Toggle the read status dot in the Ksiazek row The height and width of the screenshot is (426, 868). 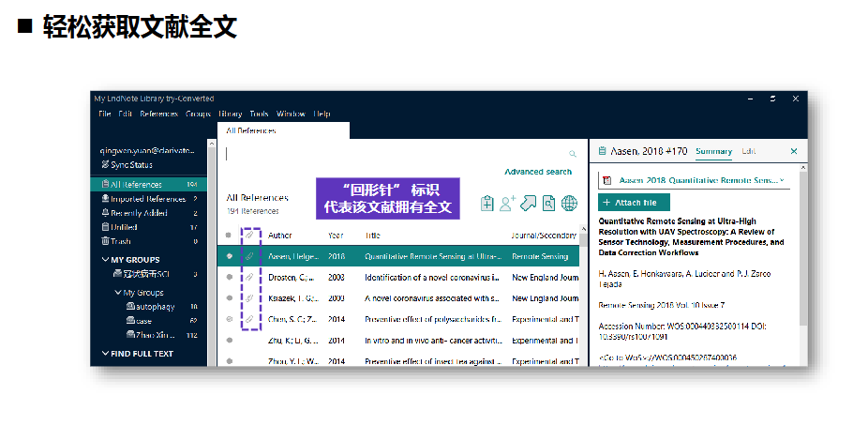click(229, 298)
